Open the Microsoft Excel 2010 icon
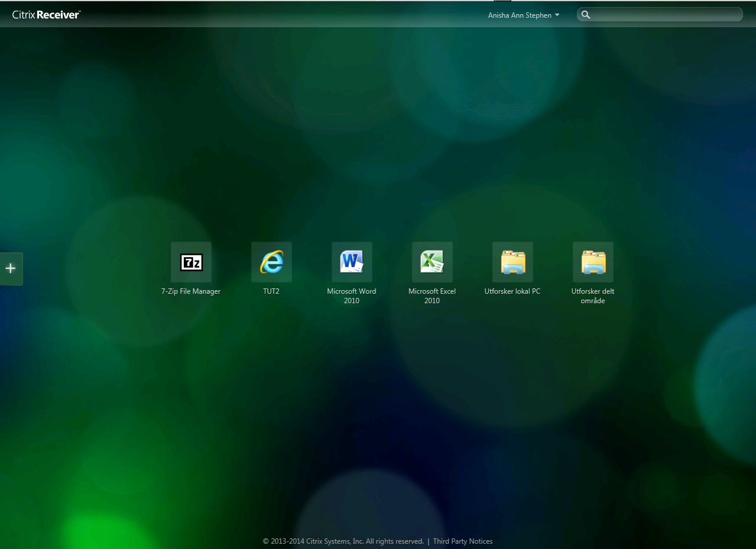The image size is (756, 549). 432,262
